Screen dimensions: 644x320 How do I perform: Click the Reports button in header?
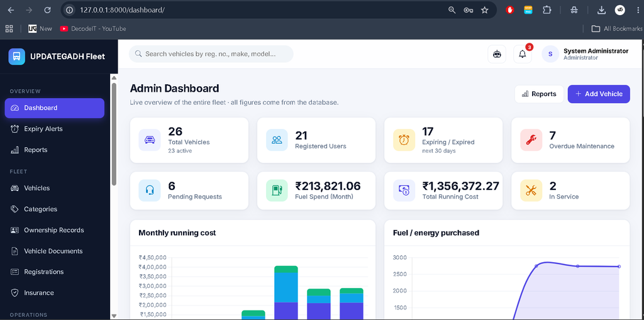[x=539, y=94]
